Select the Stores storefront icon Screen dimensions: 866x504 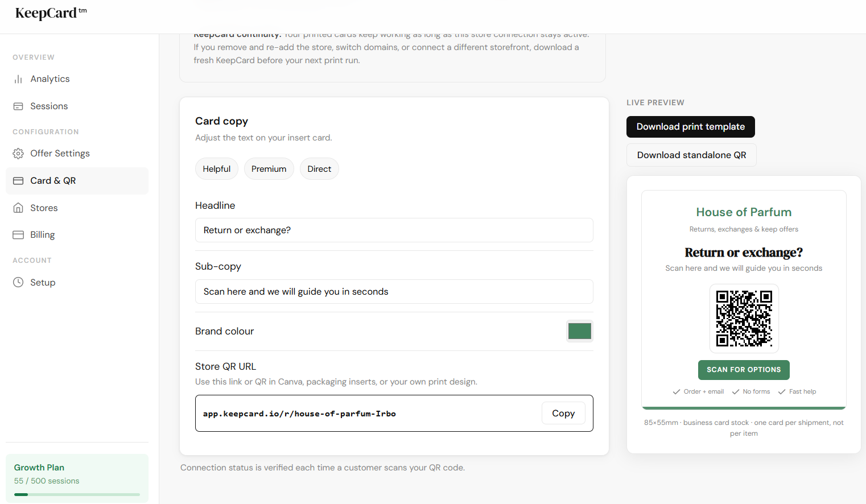click(18, 208)
